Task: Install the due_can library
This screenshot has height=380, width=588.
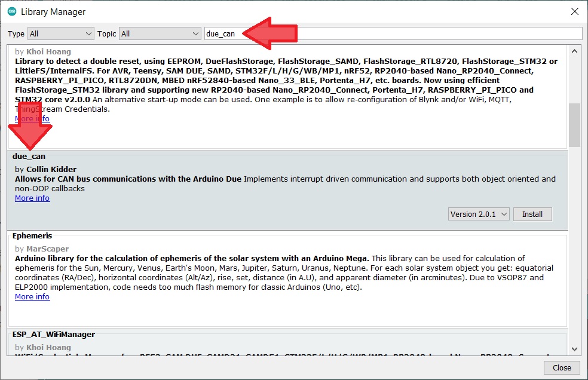Action: point(532,214)
